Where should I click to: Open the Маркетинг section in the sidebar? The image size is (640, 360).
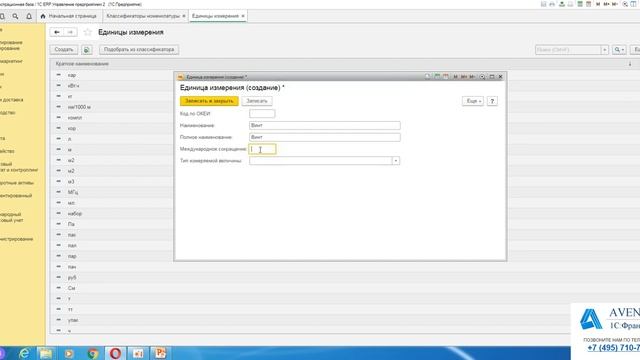pos(11,61)
